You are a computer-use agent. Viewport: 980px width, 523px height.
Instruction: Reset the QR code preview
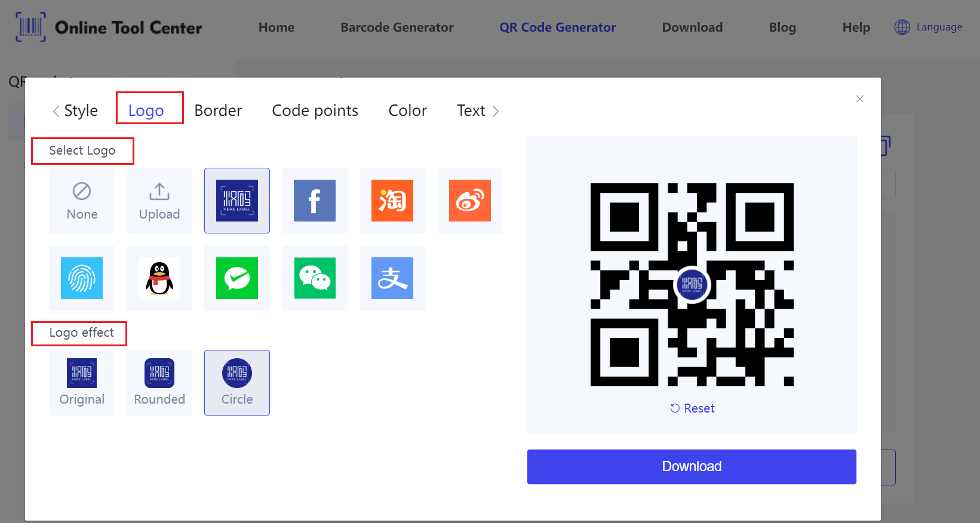click(692, 408)
